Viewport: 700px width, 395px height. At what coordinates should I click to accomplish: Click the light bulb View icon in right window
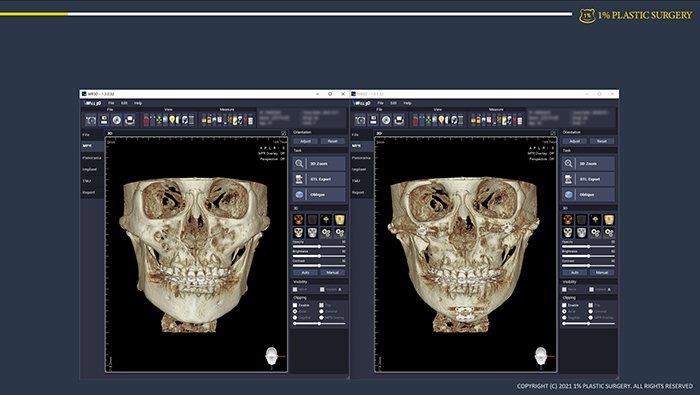441,120
